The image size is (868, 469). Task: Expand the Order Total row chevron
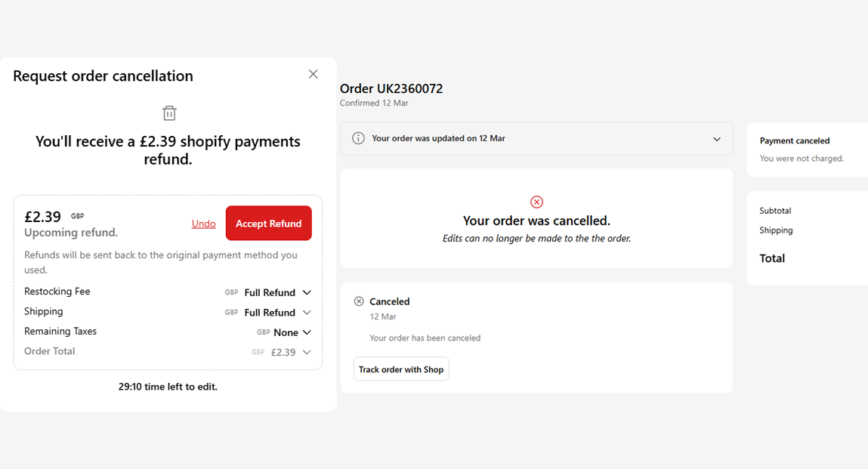[307, 352]
